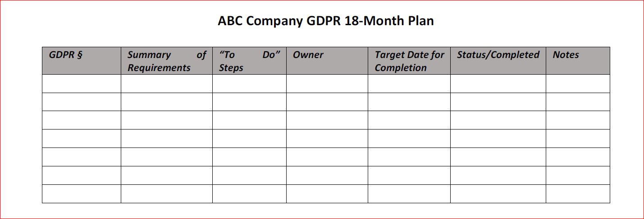Viewport: 644px width, 219px height.
Task: Select the last row's Summary of Requirements cell
Action: pyautogui.click(x=166, y=194)
